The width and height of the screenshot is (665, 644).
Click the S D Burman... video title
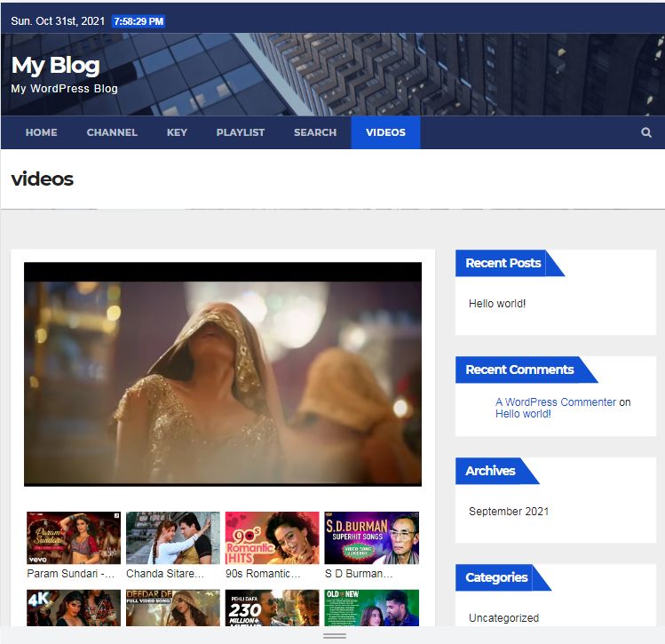click(359, 574)
